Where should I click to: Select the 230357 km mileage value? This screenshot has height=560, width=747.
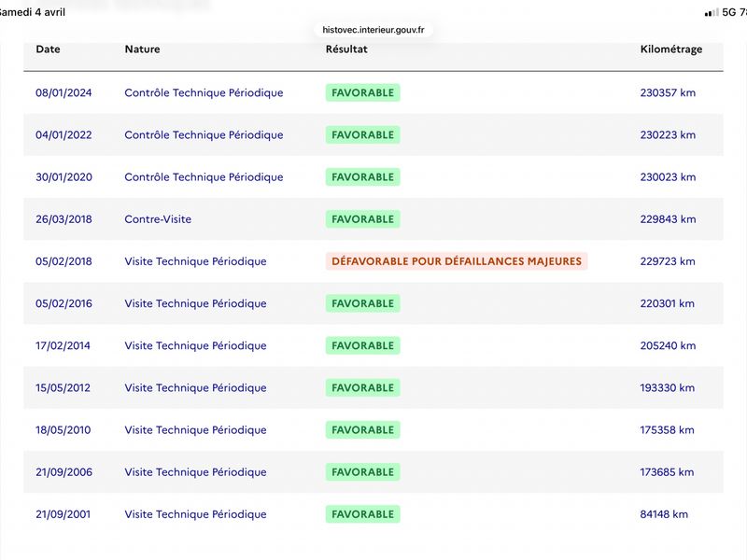tap(668, 93)
